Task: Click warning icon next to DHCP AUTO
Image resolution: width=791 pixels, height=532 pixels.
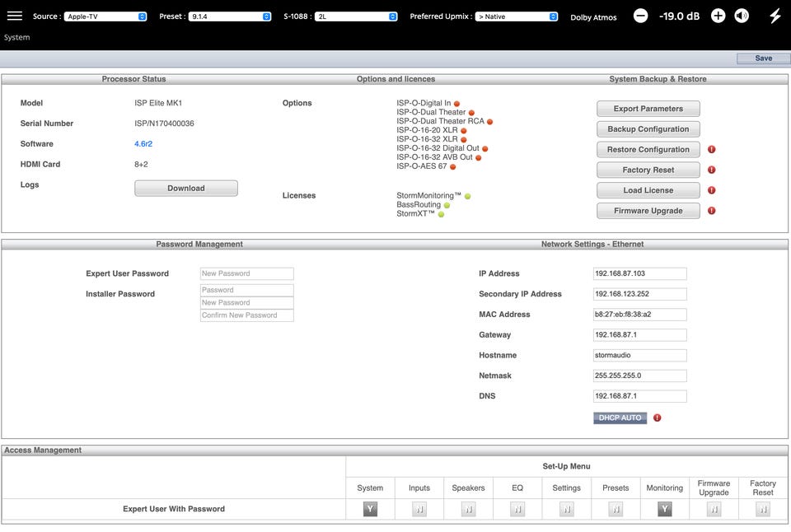Action: click(x=658, y=418)
